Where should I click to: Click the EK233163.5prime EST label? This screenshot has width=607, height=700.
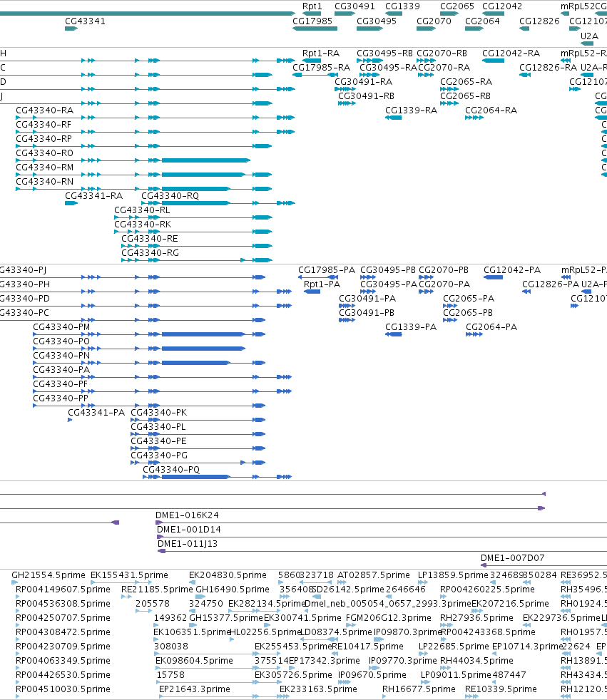coord(318,690)
